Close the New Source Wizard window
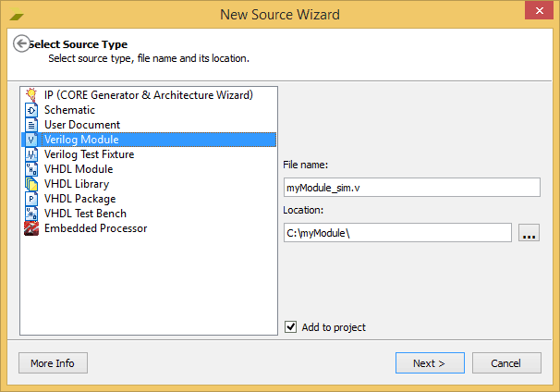560x392 pixels. 539,11
